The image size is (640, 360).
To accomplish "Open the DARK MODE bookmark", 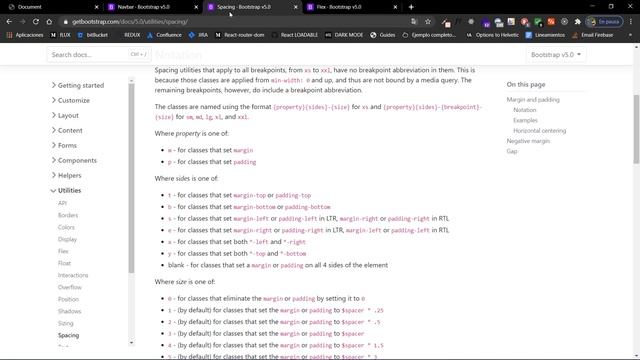I will pos(344,35).
